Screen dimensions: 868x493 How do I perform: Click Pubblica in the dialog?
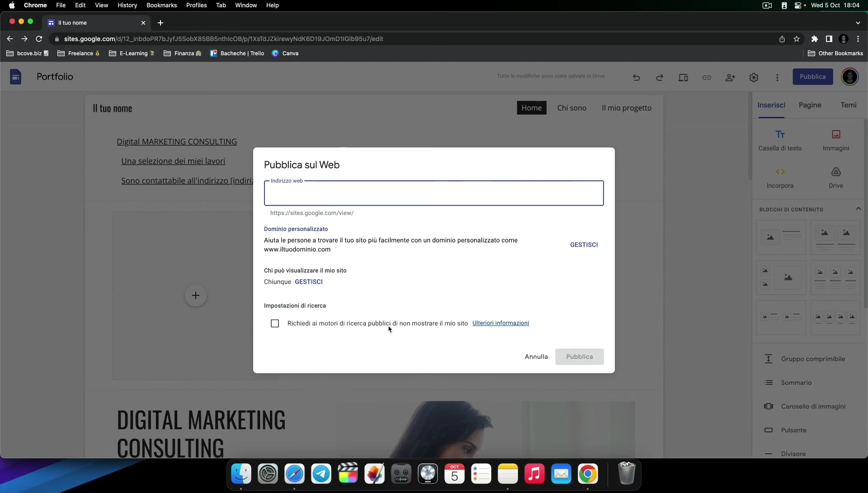coord(579,356)
